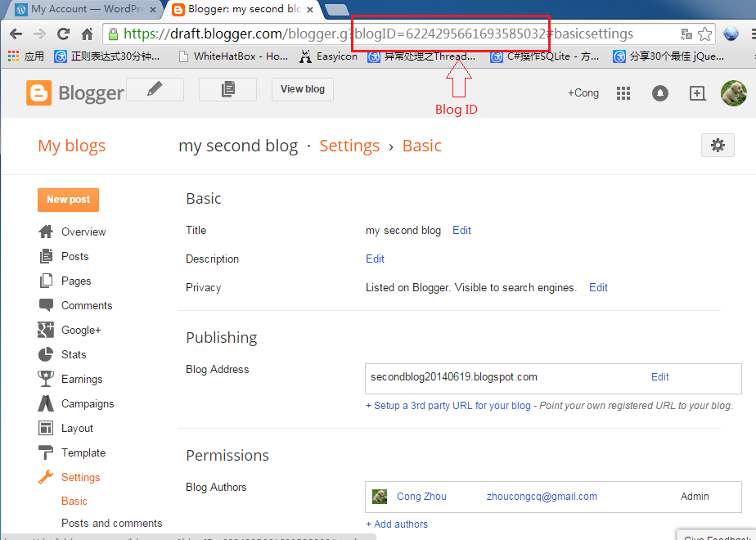Open the profile avatar picture
This screenshot has height=540, width=756.
pos(733,93)
